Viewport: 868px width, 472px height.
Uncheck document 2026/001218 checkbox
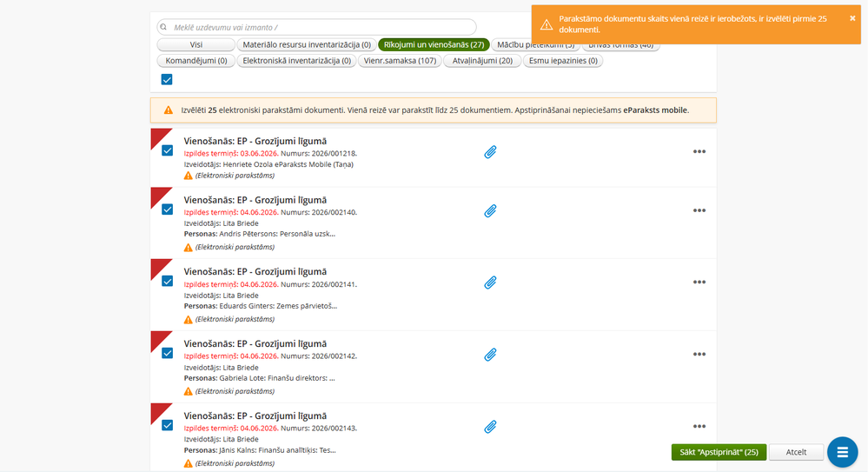(x=167, y=150)
